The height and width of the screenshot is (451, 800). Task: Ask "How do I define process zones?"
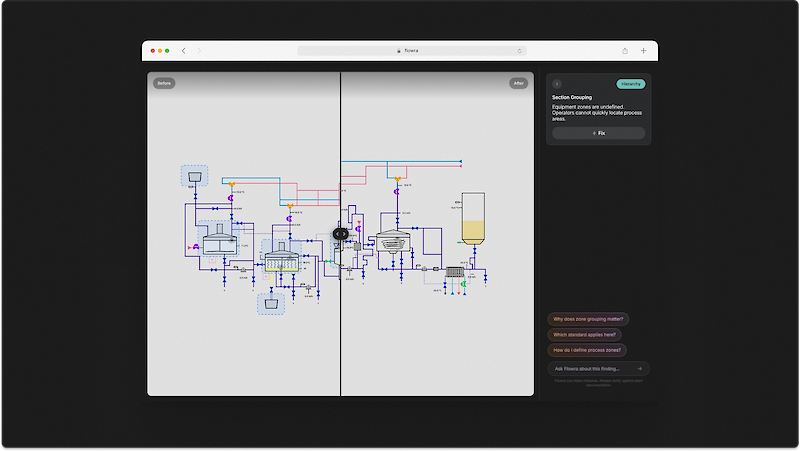tap(587, 350)
